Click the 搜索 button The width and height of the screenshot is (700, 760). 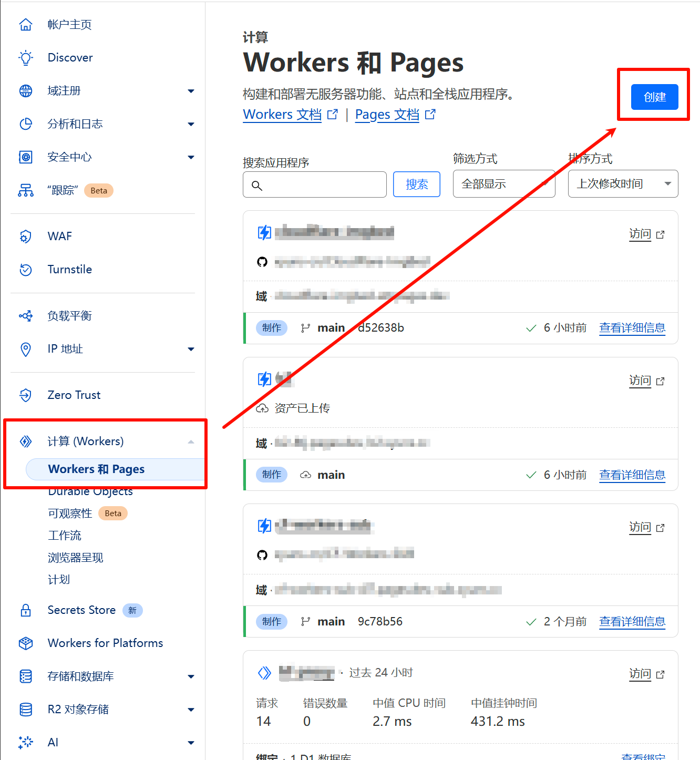417,184
